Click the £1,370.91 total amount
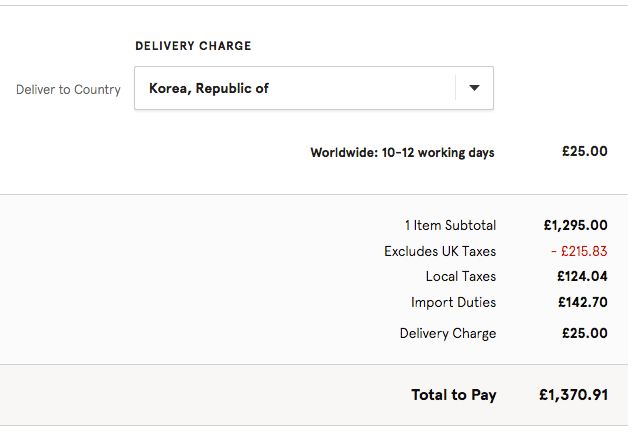The image size is (633, 433). [573, 395]
